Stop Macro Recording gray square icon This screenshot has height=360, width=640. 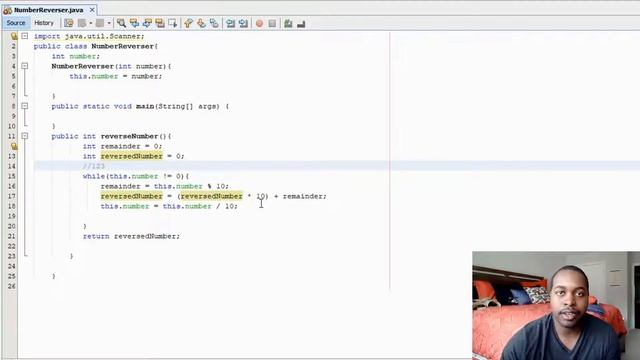click(272, 23)
